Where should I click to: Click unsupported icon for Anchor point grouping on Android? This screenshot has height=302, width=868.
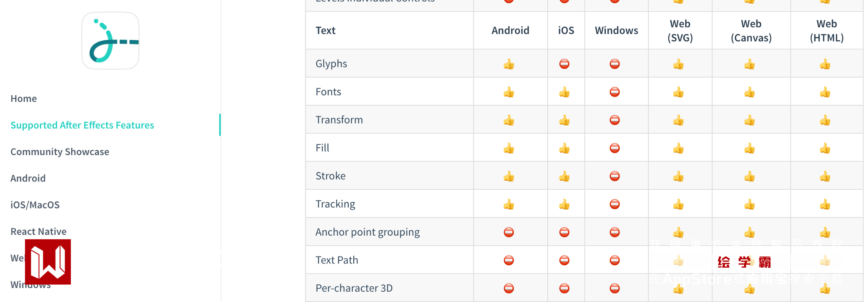[x=509, y=232]
